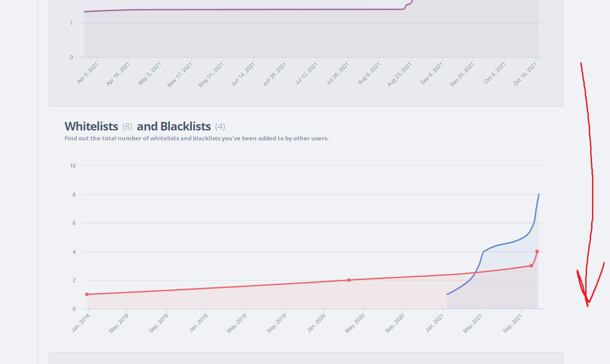This screenshot has height=364, width=610.
Task: Click the y-axis label 2
Action: pyautogui.click(x=74, y=280)
